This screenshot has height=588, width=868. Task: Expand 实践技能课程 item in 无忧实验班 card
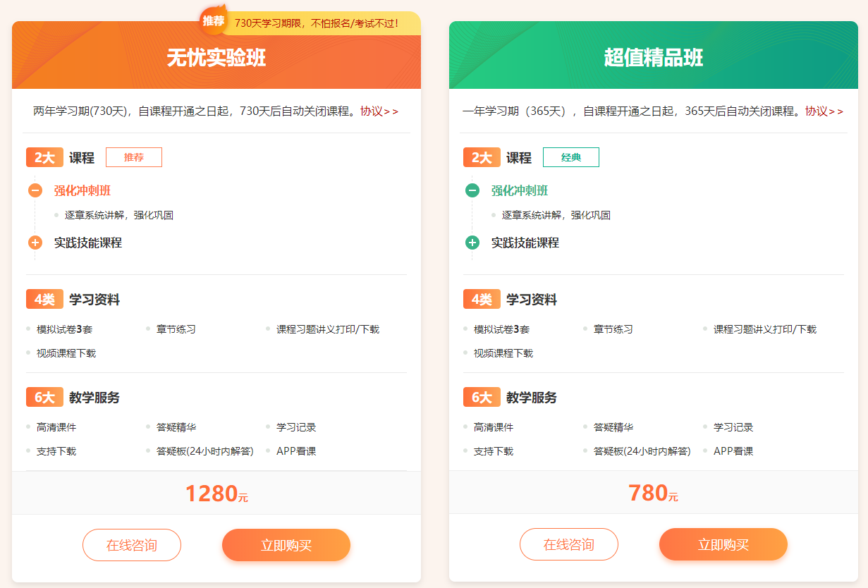pos(88,243)
